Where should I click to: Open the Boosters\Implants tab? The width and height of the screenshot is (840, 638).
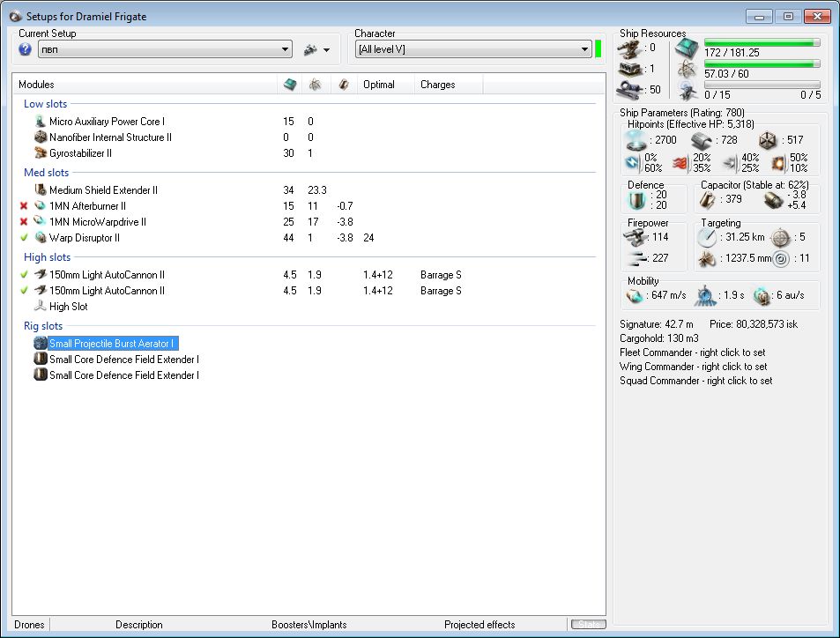309,625
